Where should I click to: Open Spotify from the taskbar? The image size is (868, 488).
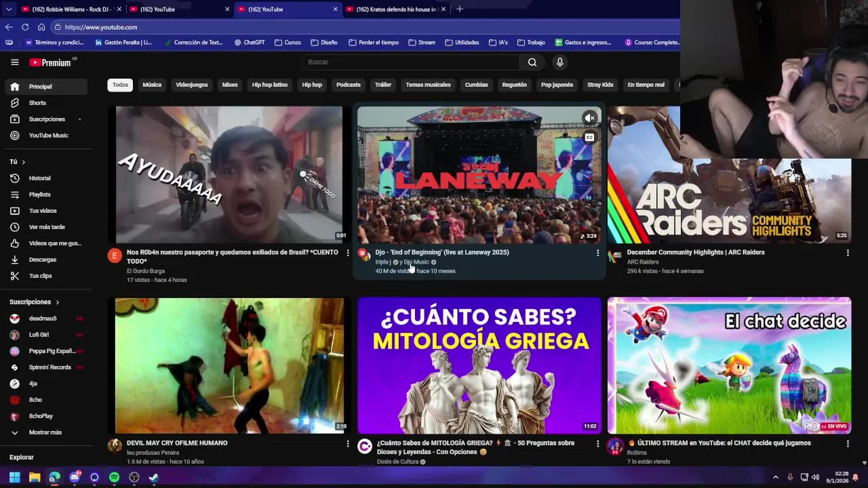114,477
